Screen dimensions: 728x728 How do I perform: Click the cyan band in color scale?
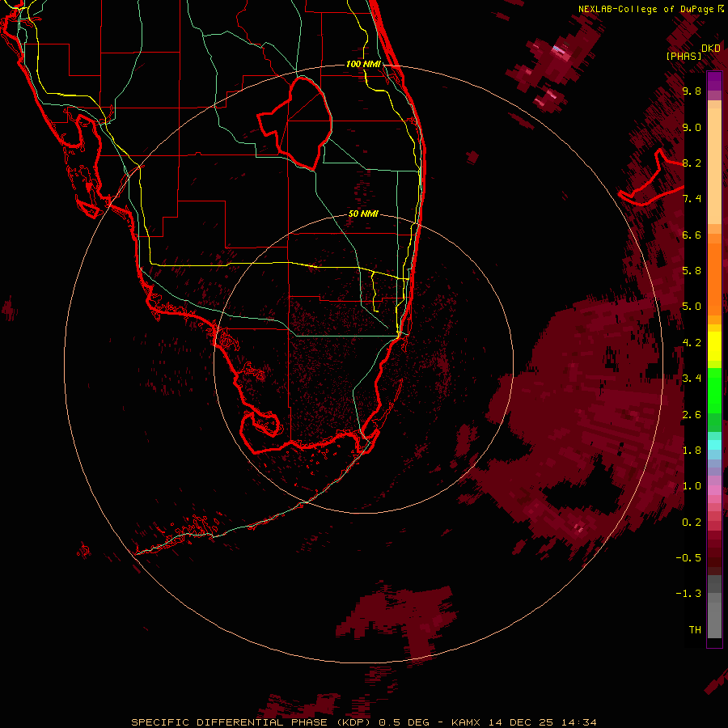714,444
